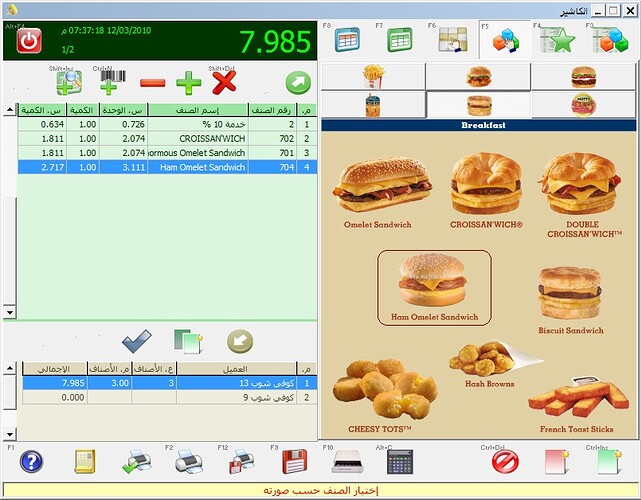Click the إسم الصنف column header
The image size is (641, 500).
coord(198,110)
